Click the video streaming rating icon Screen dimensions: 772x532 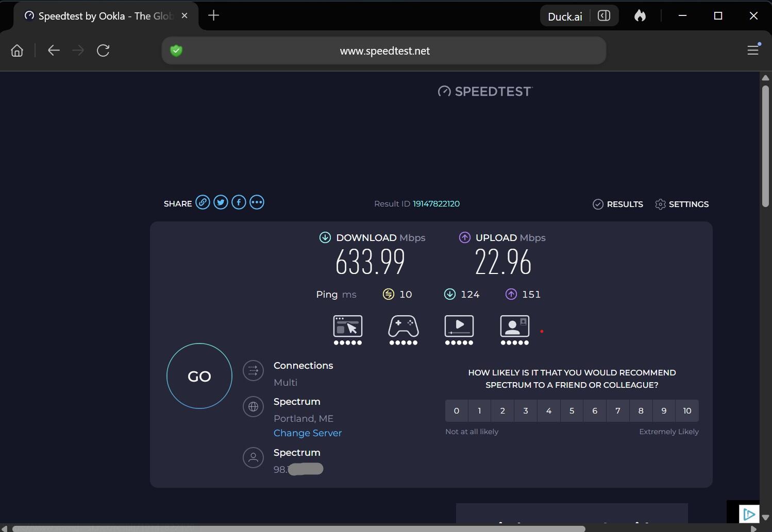pyautogui.click(x=459, y=330)
